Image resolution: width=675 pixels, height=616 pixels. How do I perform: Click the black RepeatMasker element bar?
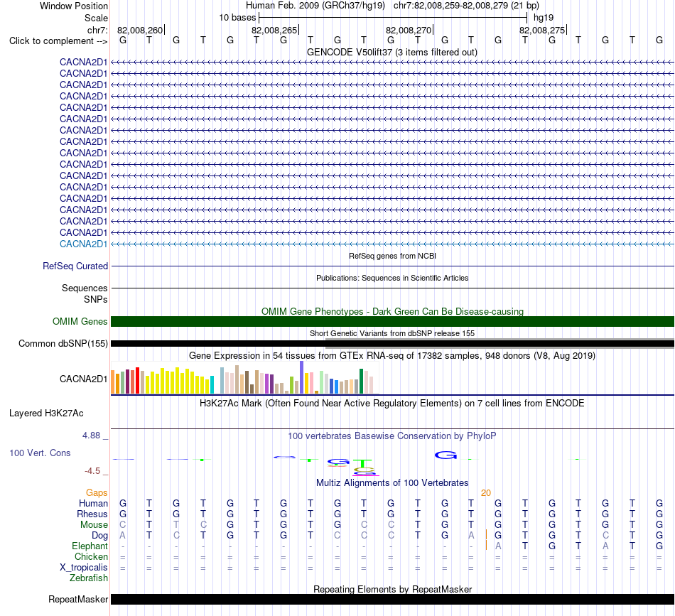pos(392,599)
